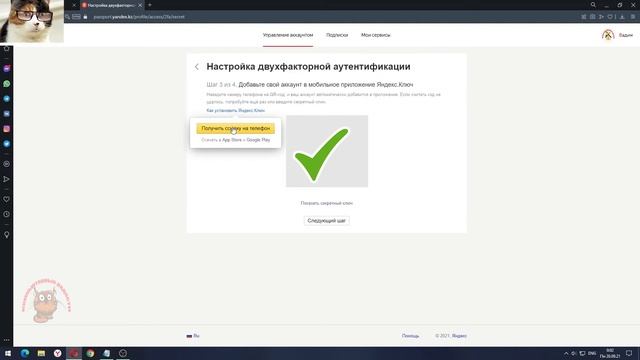Open Instagram in the Opera sidebar
This screenshot has width=640, height=360.
click(7, 129)
